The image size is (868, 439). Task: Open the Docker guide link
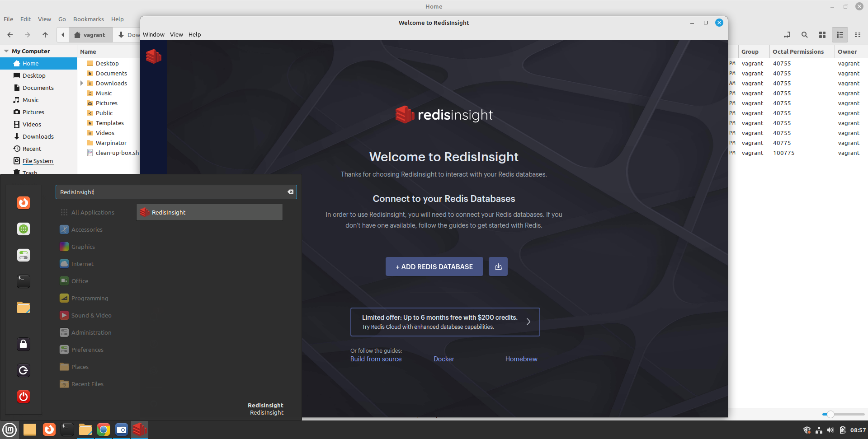(443, 359)
